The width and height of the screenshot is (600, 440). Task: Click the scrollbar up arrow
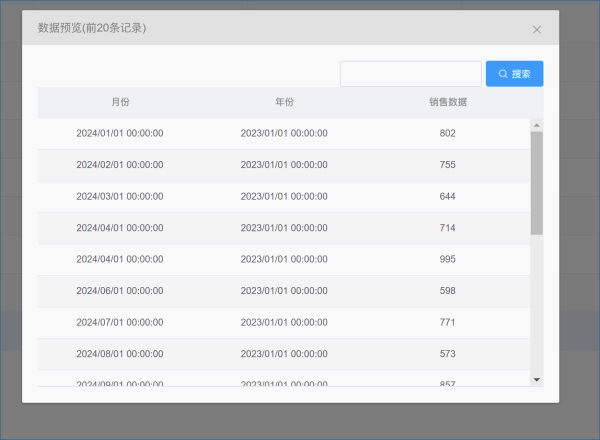536,125
